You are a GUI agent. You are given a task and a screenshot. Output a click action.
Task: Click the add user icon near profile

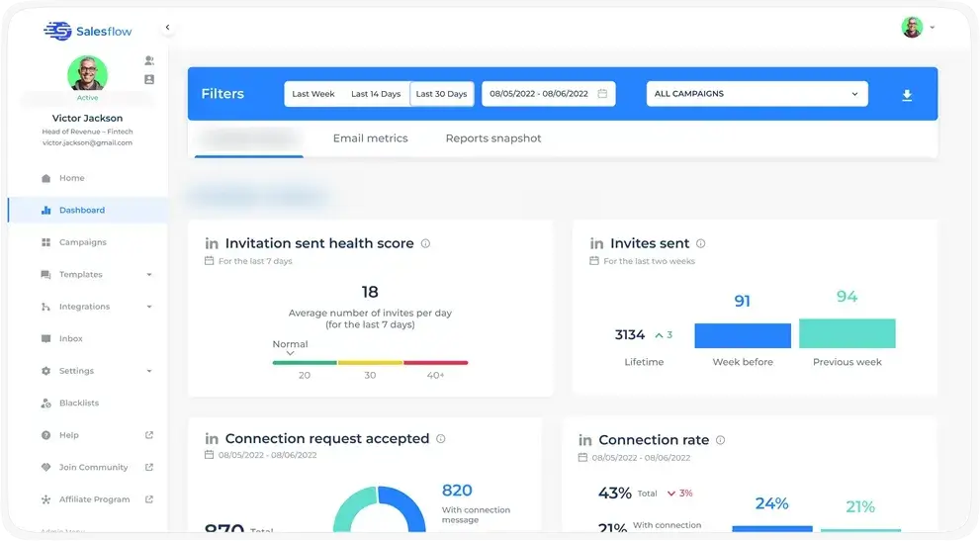149,60
